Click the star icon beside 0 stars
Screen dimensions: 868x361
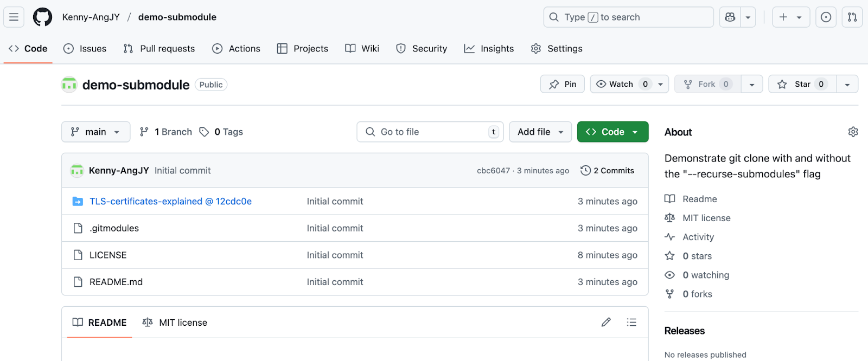pos(670,256)
